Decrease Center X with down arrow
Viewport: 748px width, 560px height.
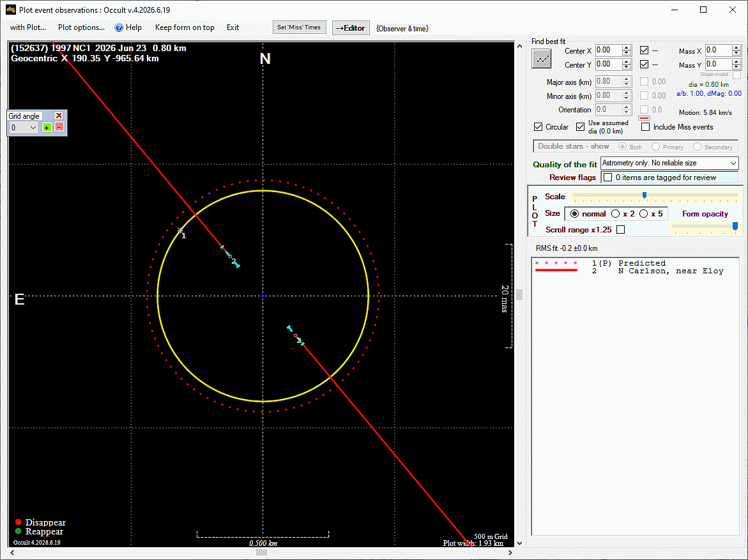coord(627,53)
